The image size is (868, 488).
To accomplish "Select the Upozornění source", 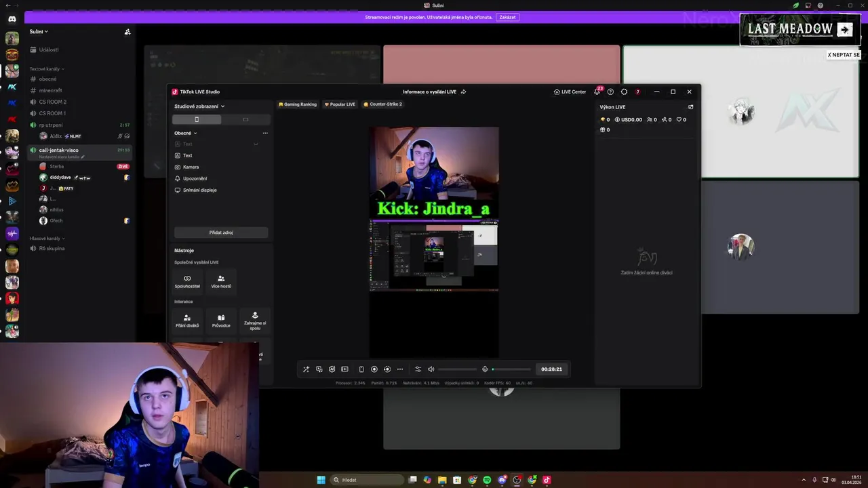I will point(221,178).
